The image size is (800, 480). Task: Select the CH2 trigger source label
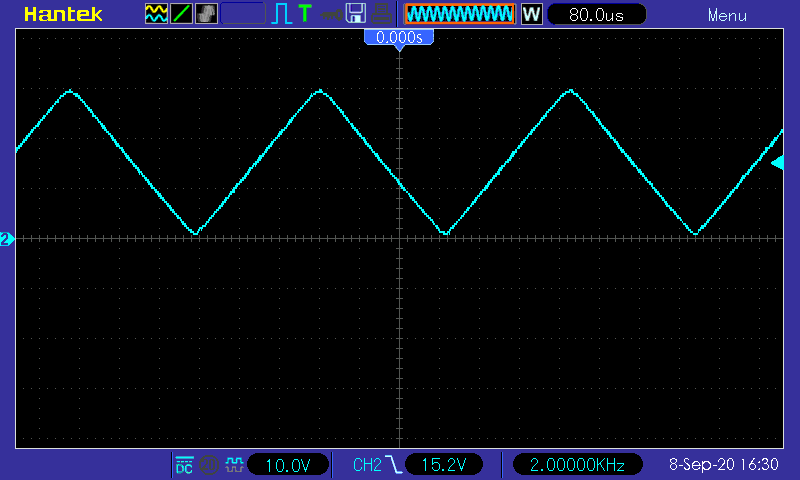tap(367, 465)
